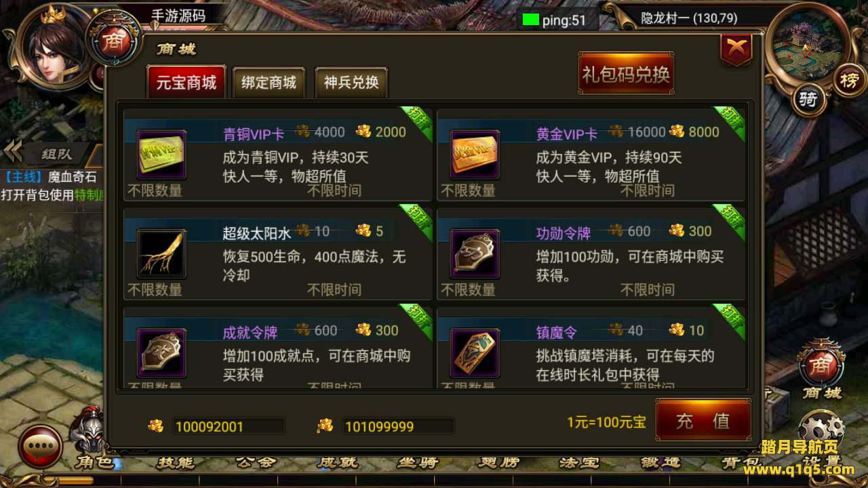The height and width of the screenshot is (488, 868).
Task: Click the 镇魔令 token icon
Action: point(475,352)
